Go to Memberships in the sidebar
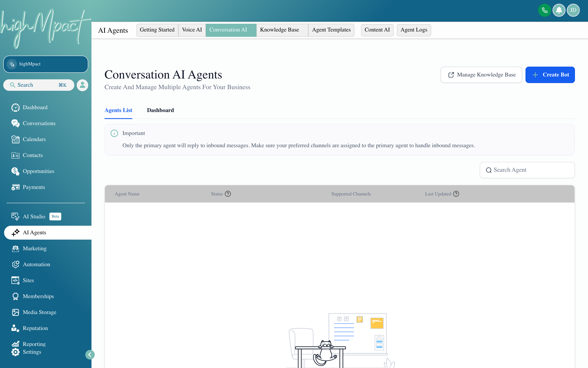The image size is (588, 368). click(38, 296)
